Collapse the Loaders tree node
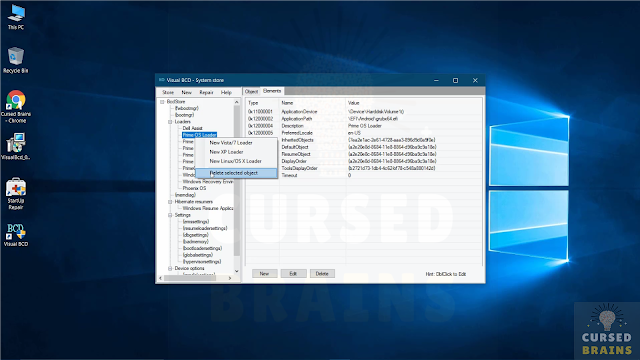Viewport: 640px width, 360px height. coord(170,122)
